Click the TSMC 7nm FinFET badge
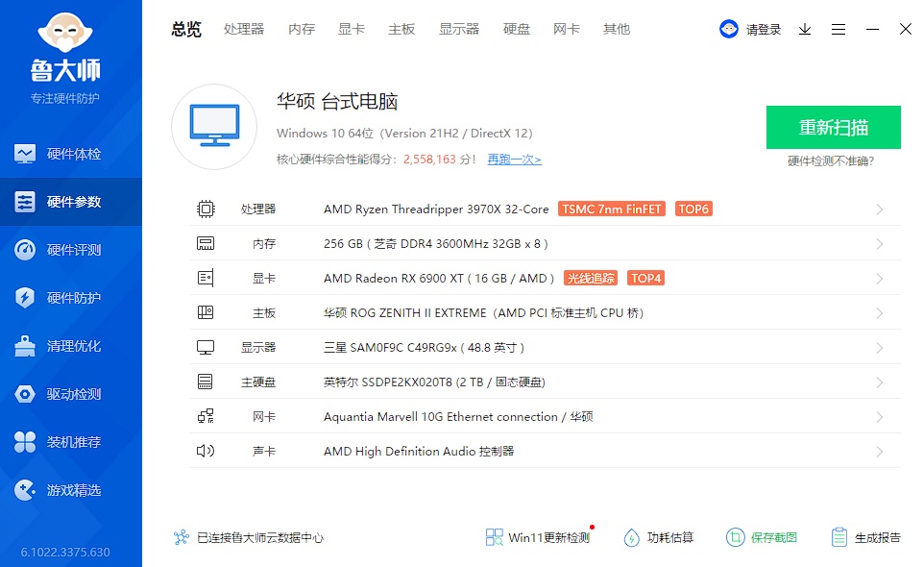Image resolution: width=924 pixels, height=567 pixels. tap(612, 209)
